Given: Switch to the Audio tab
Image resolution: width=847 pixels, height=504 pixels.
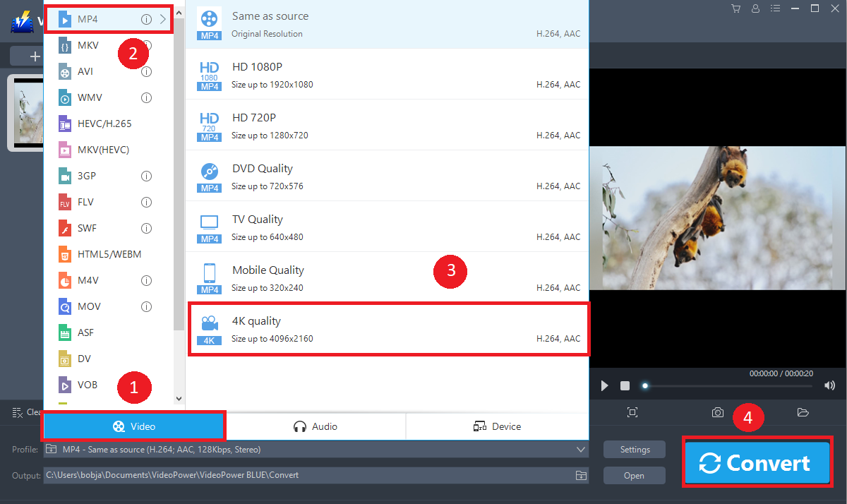Looking at the screenshot, I should point(316,426).
